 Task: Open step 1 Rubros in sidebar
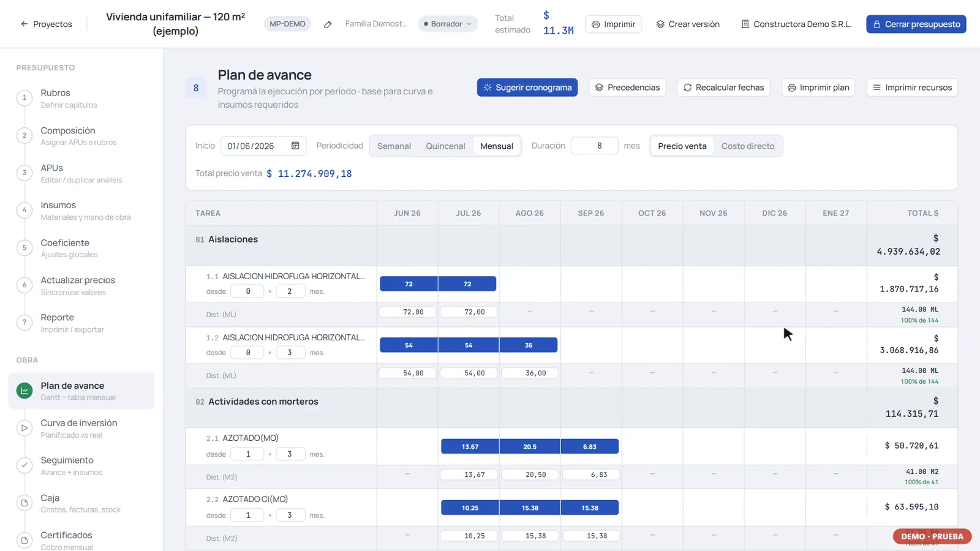[81, 98]
